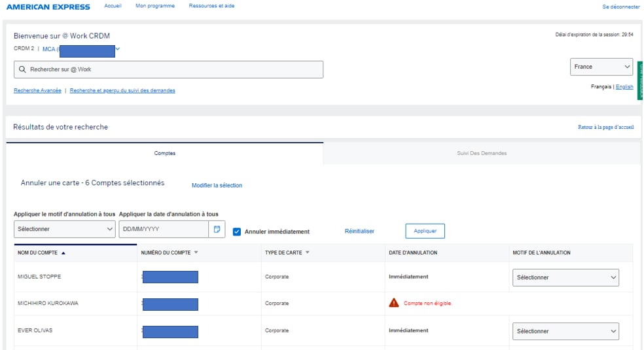Sort by Nom du compte arrow
Screen dimensions: 644x350
63,253
